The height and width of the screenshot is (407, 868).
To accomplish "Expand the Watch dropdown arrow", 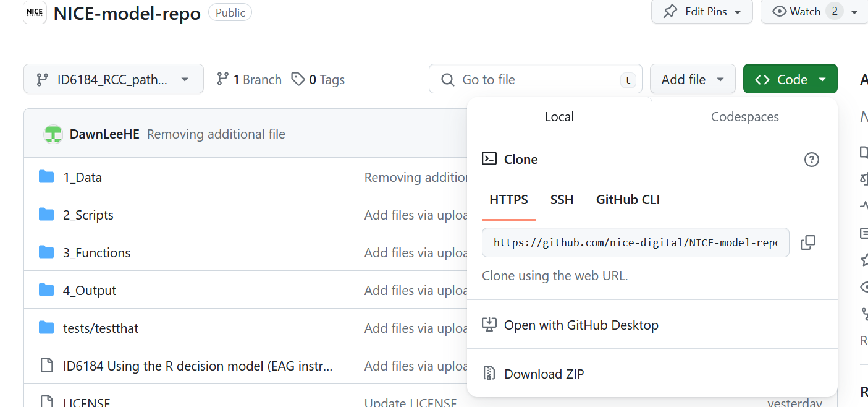I will pyautogui.click(x=854, y=12).
